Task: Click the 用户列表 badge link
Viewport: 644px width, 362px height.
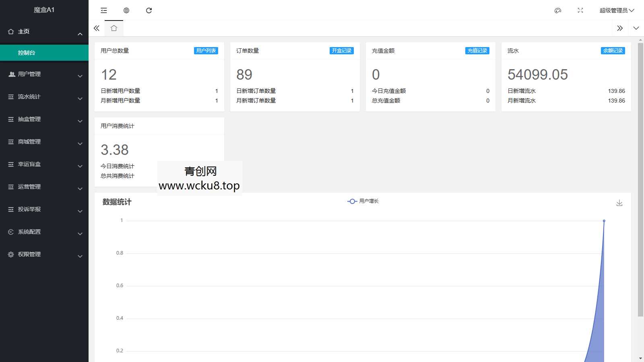Action: tap(206, 51)
